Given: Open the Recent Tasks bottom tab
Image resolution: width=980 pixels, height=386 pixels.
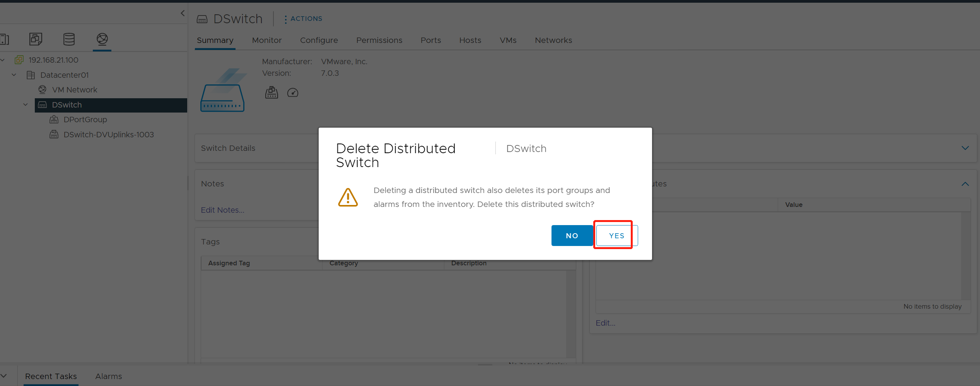Looking at the screenshot, I should [x=51, y=376].
